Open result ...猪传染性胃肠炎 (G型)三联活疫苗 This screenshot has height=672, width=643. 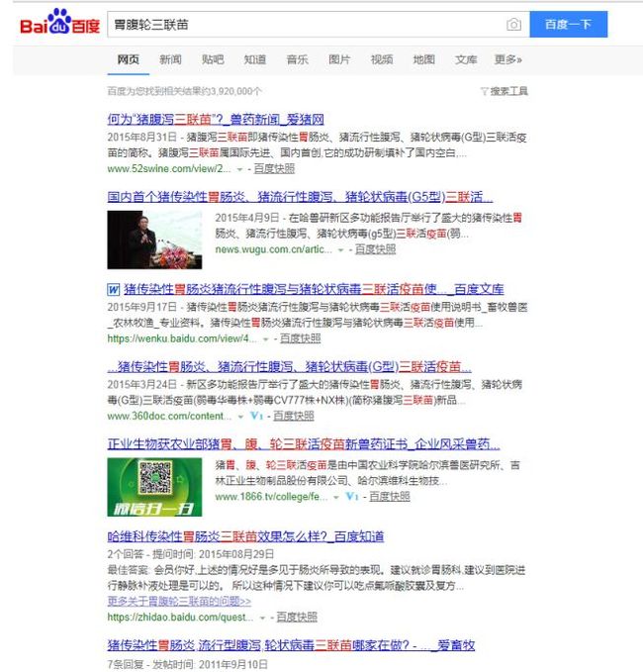click(x=289, y=367)
